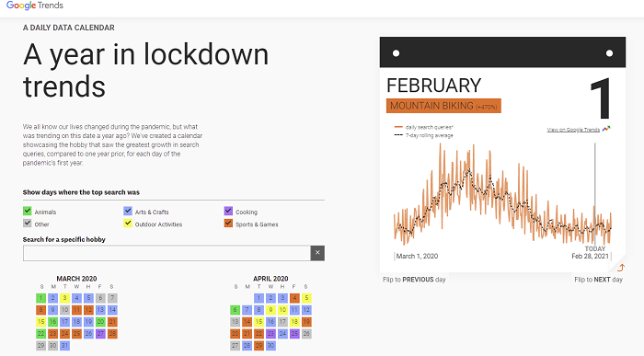The height and width of the screenshot is (356, 644).
Task: Toggle the Animals checkbox
Action: (27, 211)
